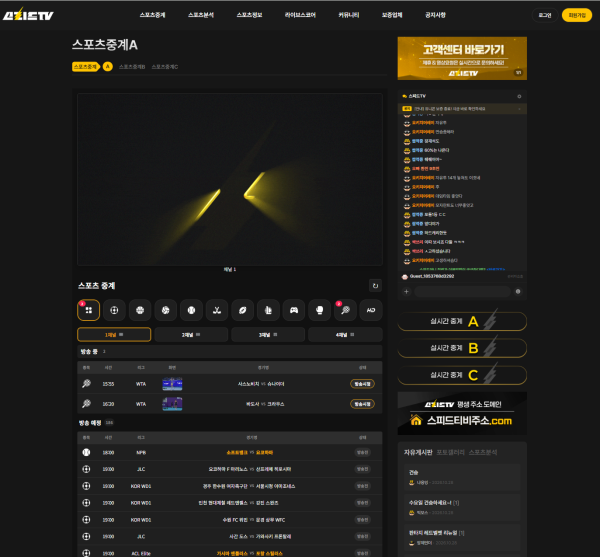Click the 고객센터 바로가기 banner
Viewport: 600px width, 557px height.
(462, 59)
